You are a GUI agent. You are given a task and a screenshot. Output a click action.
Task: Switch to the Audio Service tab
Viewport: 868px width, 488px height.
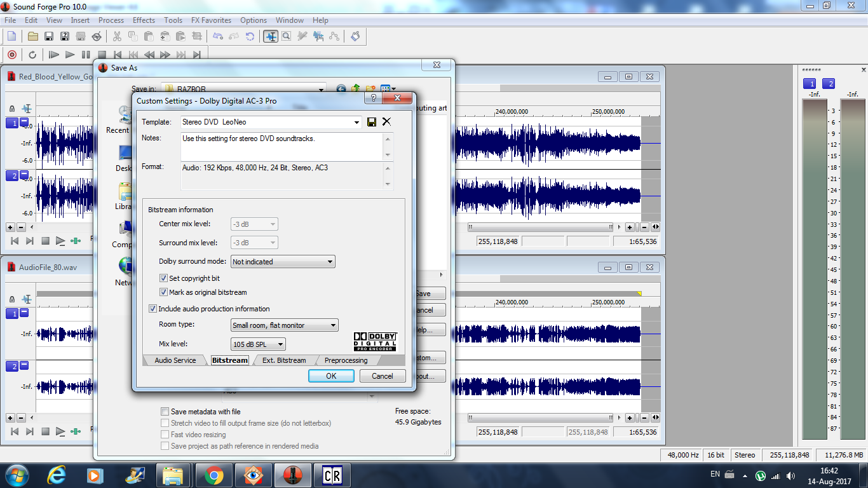(175, 360)
